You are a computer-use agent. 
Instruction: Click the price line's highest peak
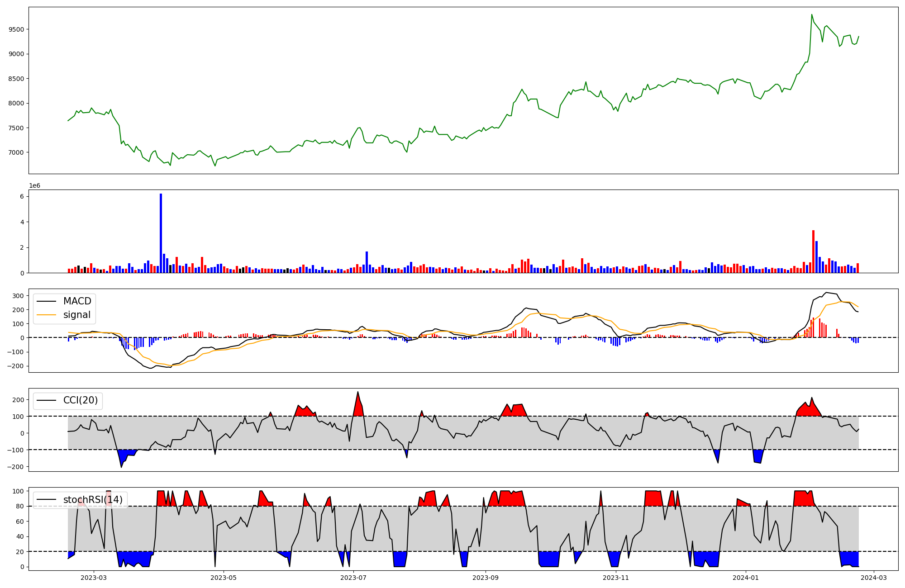click(x=812, y=15)
